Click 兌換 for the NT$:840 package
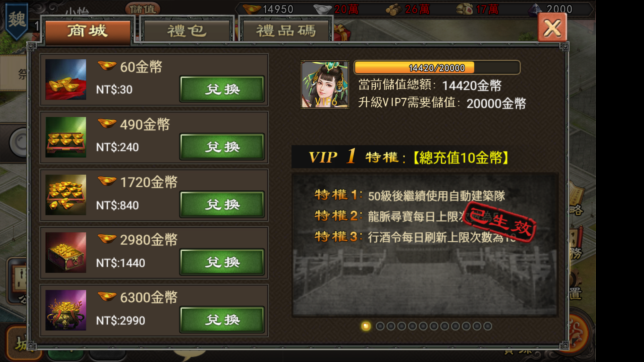Image resolution: width=644 pixels, height=362 pixels. 222,204
